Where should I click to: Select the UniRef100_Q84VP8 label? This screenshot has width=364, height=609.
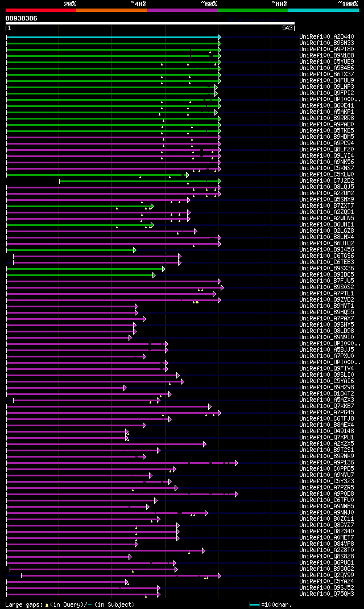326,544
